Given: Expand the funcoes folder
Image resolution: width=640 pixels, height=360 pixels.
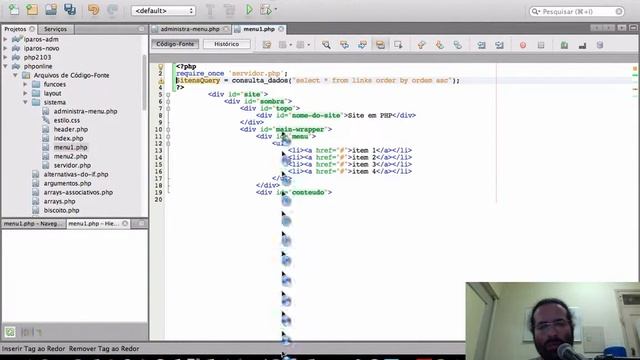Looking at the screenshot, I should pyautogui.click(x=25, y=84).
